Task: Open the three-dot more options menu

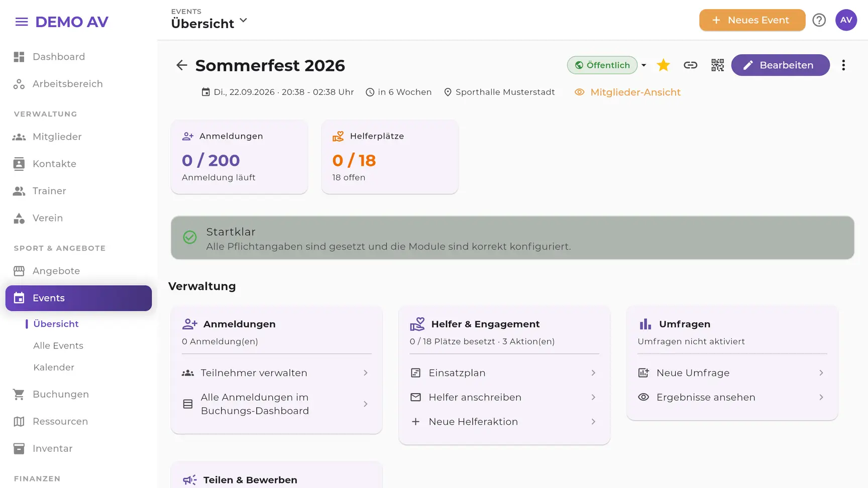Action: [x=843, y=65]
